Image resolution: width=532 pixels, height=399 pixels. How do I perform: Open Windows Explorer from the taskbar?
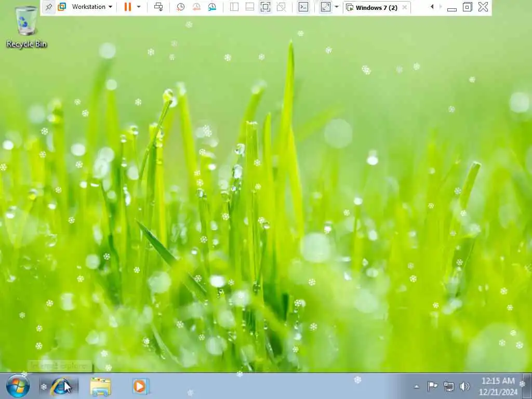coord(100,387)
